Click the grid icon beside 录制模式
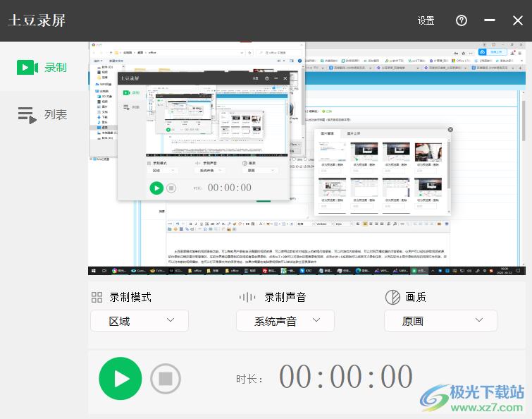The image size is (532, 419). click(x=97, y=298)
